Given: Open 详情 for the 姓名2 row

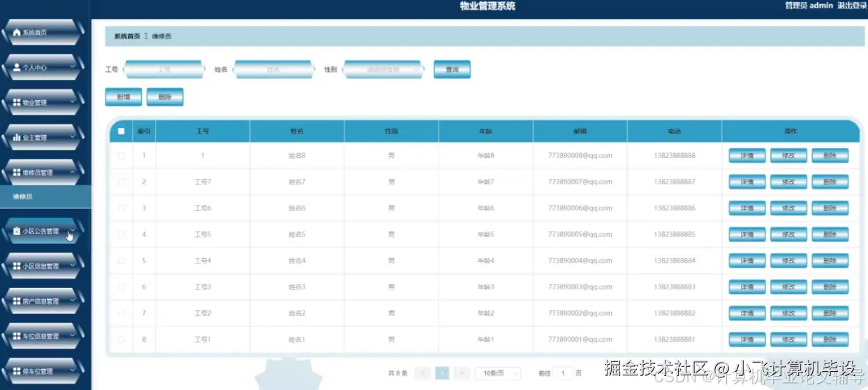Looking at the screenshot, I should [747, 313].
